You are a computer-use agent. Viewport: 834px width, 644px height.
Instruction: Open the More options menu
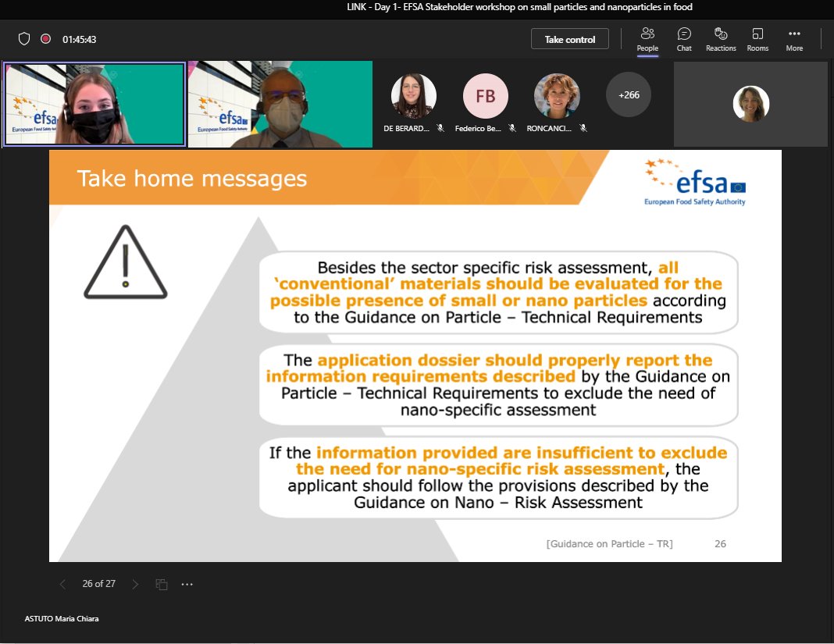(x=794, y=39)
